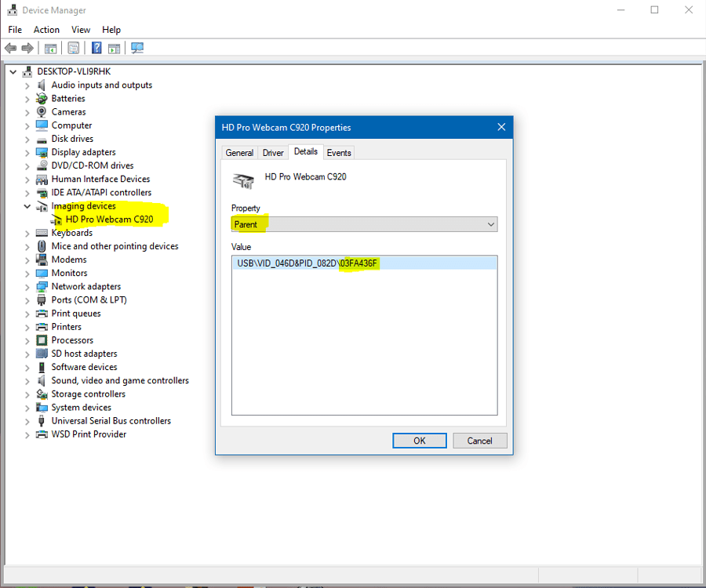Viewport: 706px width, 588px height.
Task: Expand the WSD Print Provider arrow
Action: 27,434
